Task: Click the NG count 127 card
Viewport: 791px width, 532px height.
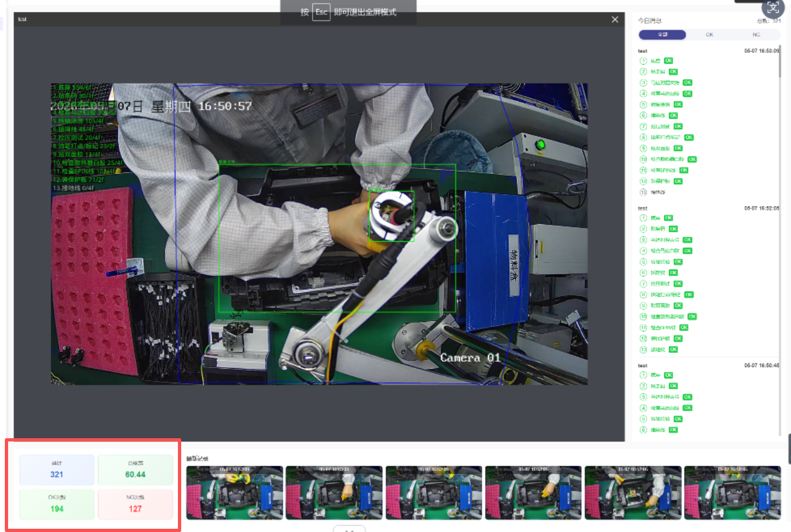Action: pyautogui.click(x=135, y=504)
